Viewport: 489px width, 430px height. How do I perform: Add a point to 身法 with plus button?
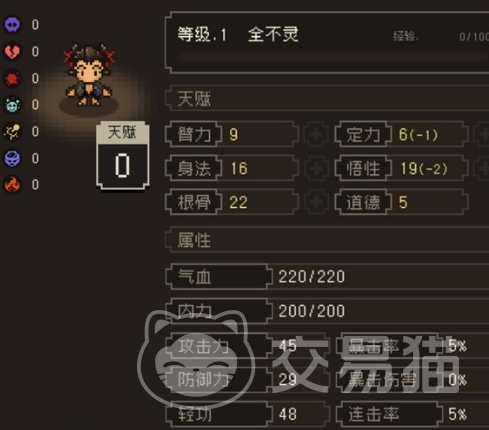click(316, 168)
